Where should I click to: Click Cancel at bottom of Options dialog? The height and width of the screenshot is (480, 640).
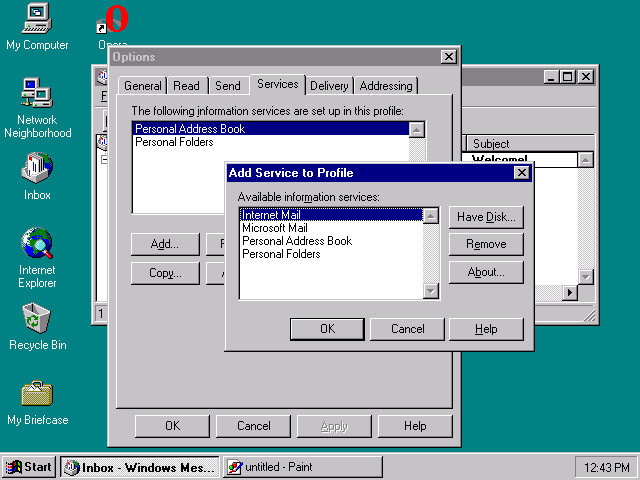(x=253, y=426)
